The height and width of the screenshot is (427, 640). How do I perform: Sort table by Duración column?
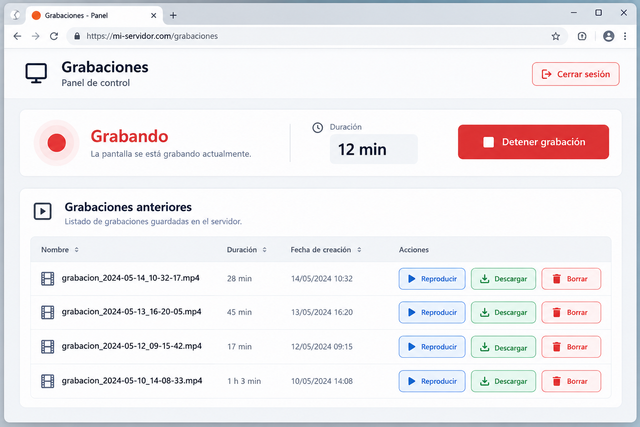[x=247, y=249]
